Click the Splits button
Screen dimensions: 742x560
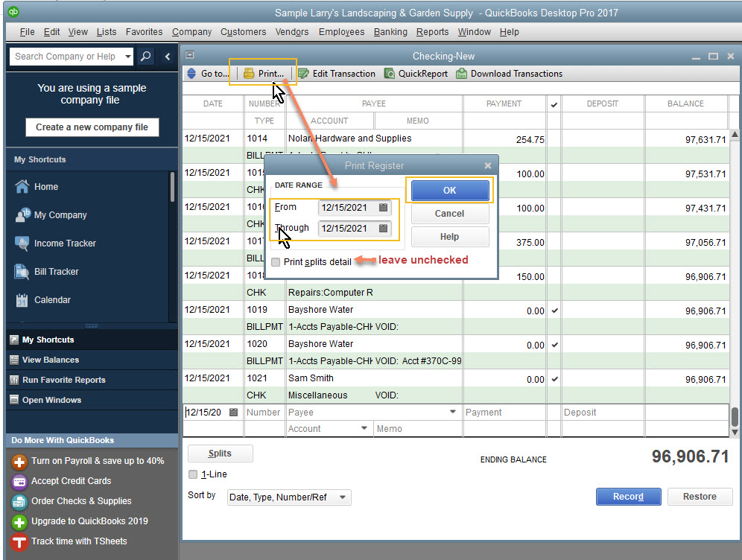click(x=220, y=453)
